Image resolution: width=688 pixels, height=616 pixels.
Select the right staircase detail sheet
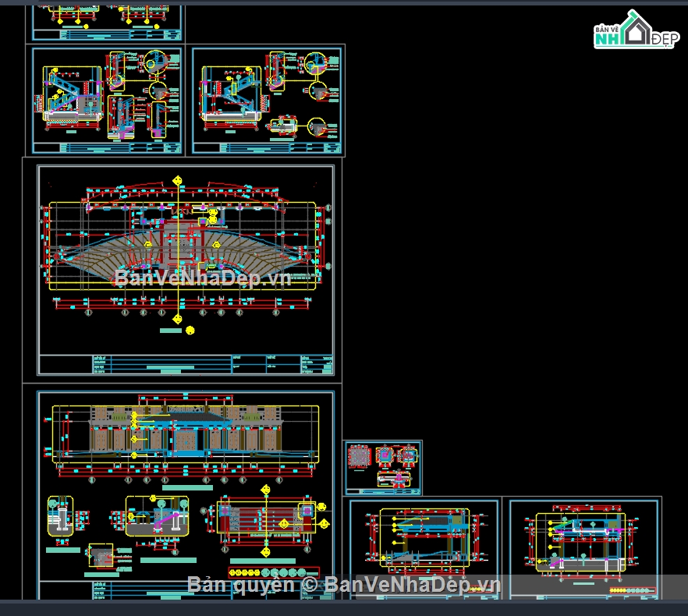[267, 101]
